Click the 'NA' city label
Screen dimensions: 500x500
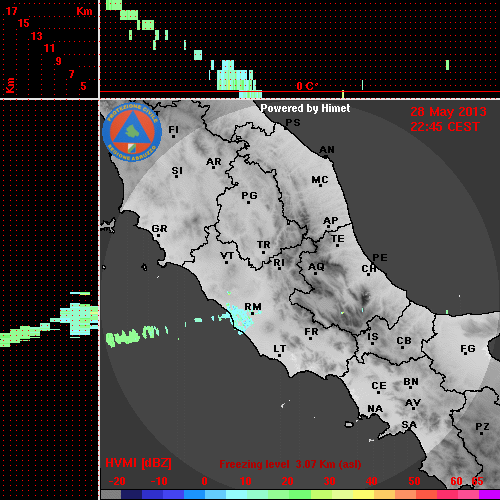pos(375,408)
